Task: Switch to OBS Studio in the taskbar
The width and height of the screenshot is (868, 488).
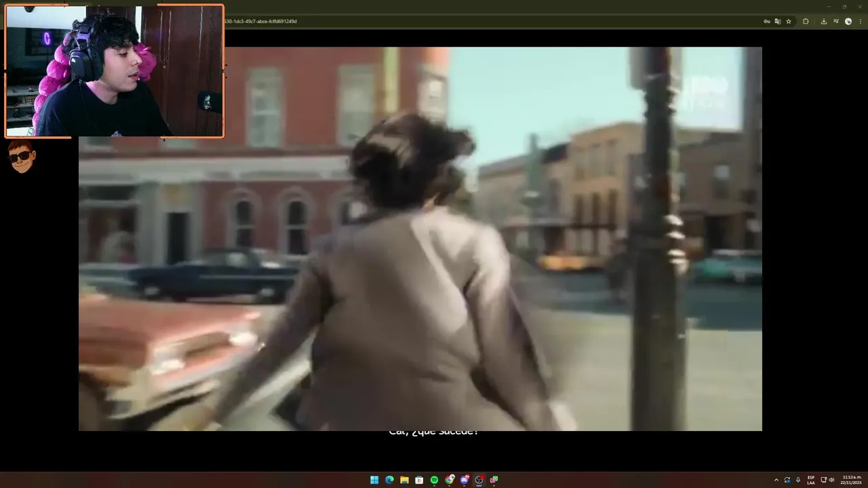Action: click(x=479, y=480)
